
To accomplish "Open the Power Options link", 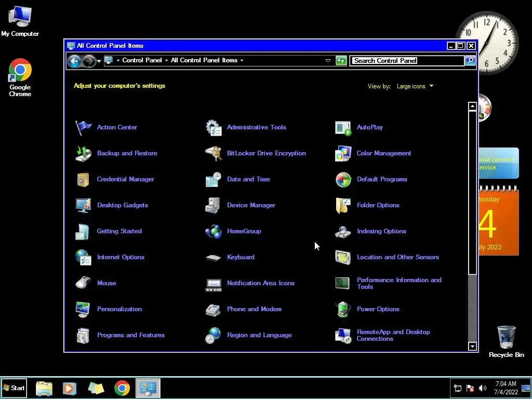I will 378,309.
